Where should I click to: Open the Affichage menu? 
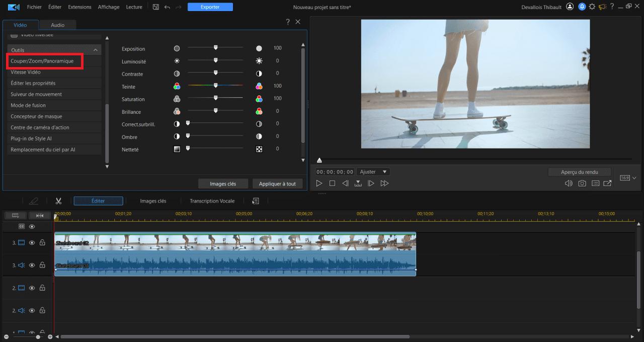pos(109,7)
